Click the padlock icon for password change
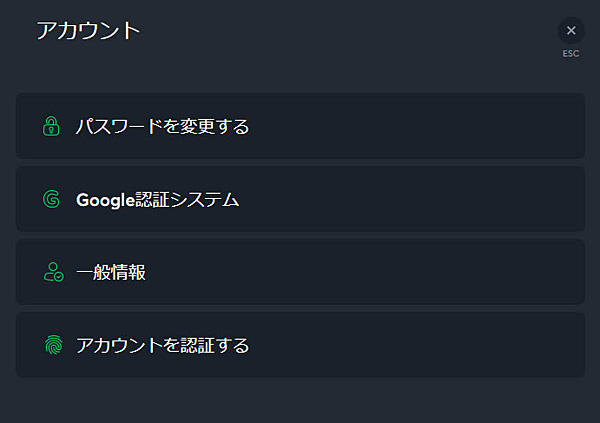Image resolution: width=600 pixels, height=423 pixels. (52, 126)
